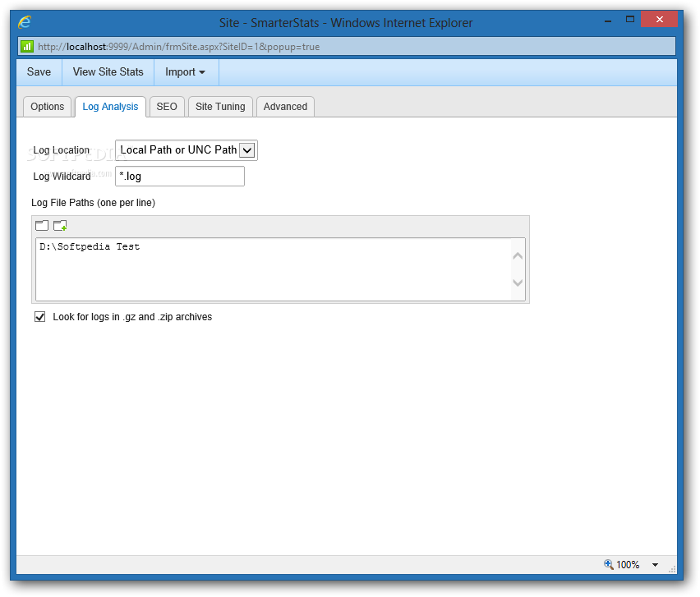This screenshot has height=597, width=700.
Task: Toggle Look for logs in .gz and .zip archives
Action: 39,317
